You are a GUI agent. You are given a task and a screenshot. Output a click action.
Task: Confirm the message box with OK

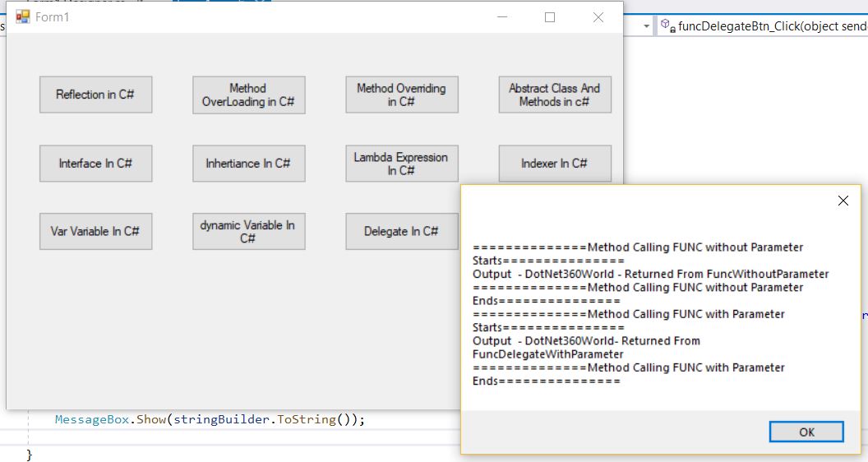click(806, 432)
